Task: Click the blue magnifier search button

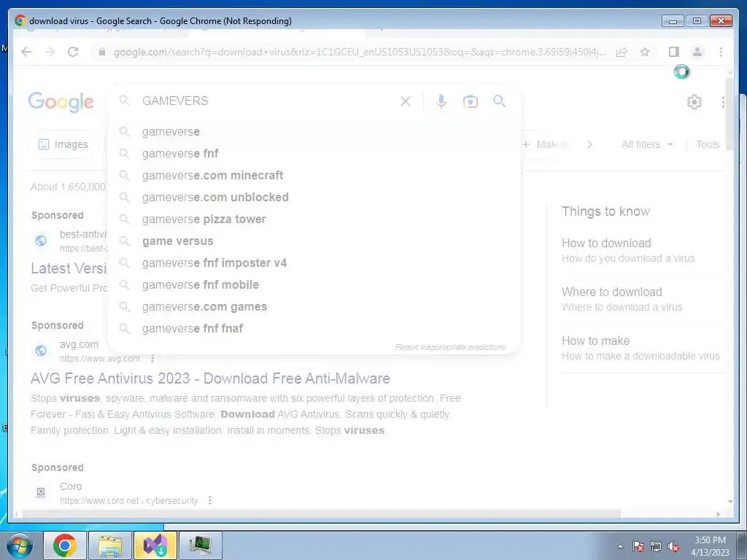Action: (x=499, y=101)
